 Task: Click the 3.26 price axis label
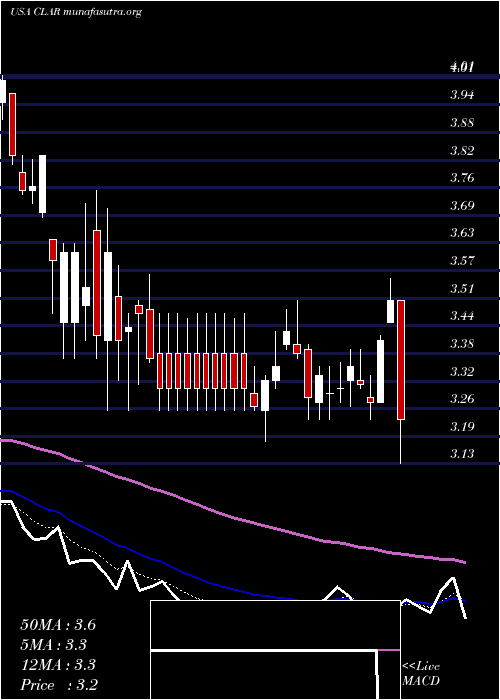coord(462,398)
